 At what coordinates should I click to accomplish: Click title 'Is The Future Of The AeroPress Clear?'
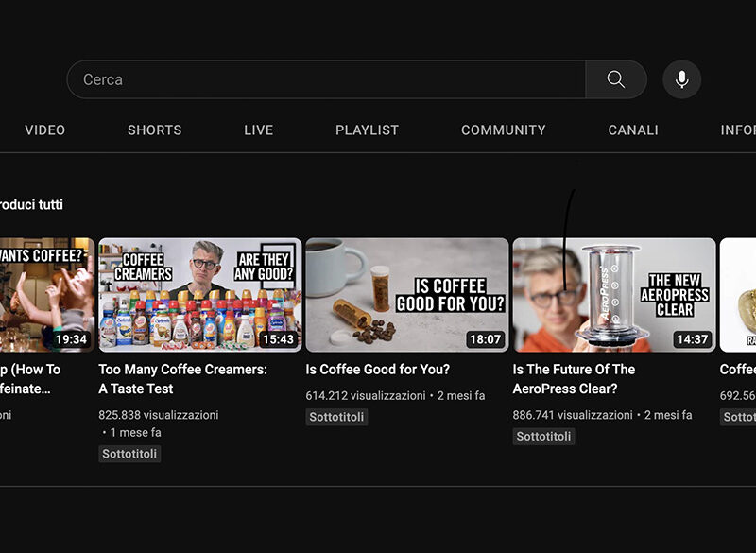point(574,379)
